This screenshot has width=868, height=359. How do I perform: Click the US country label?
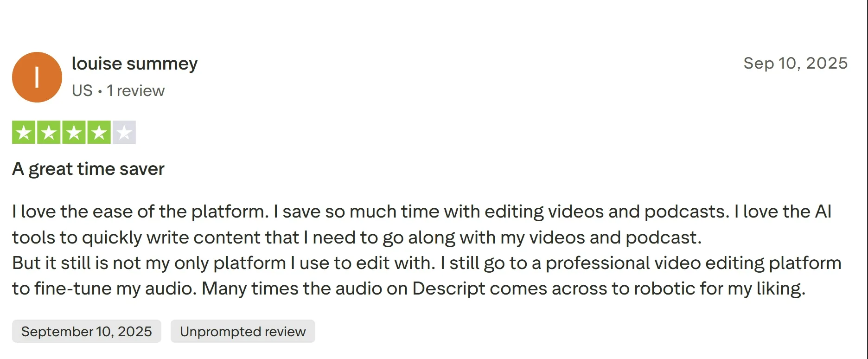coord(82,90)
